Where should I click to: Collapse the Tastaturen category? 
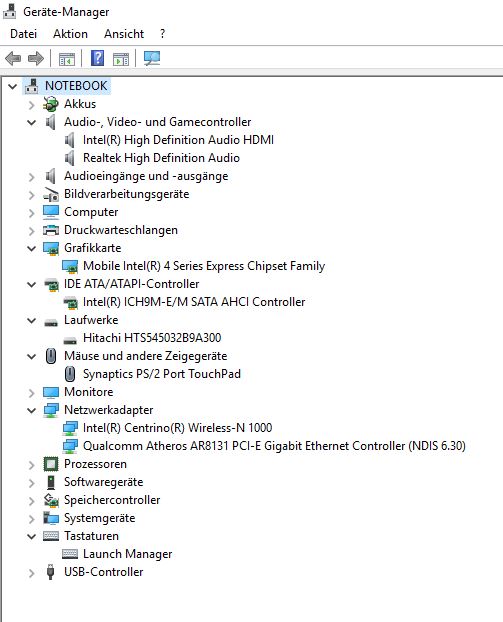pyautogui.click(x=32, y=537)
